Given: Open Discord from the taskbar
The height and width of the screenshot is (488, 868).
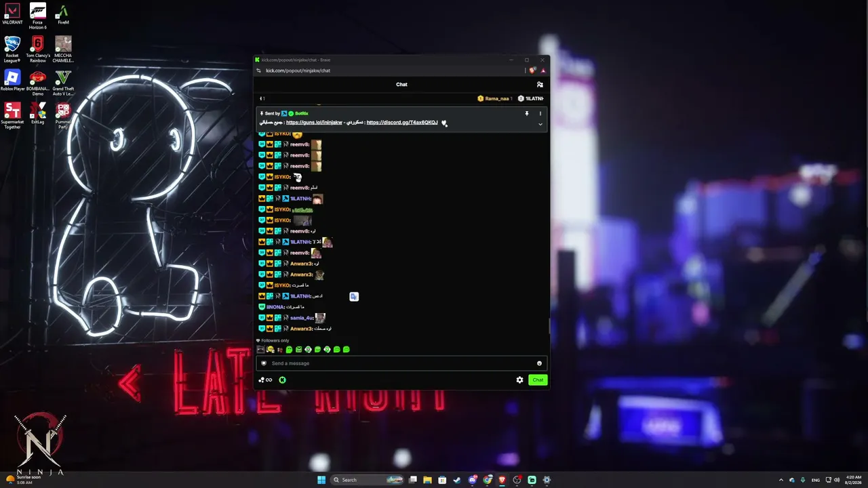Looking at the screenshot, I should coord(473,480).
